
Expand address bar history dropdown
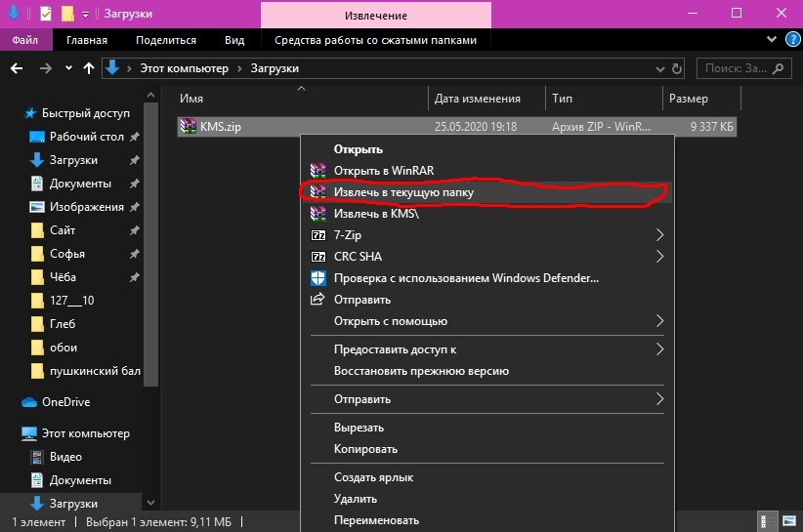point(660,68)
